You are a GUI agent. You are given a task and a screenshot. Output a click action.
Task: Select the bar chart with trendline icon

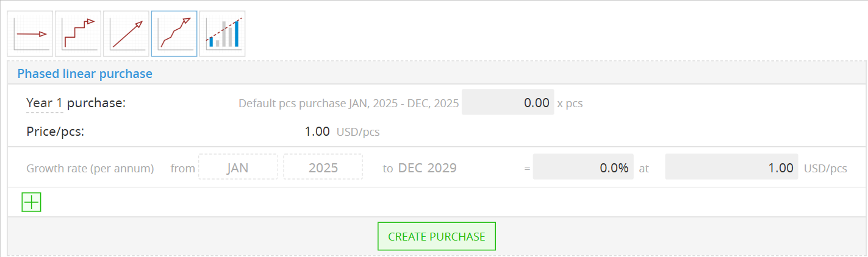click(x=222, y=34)
